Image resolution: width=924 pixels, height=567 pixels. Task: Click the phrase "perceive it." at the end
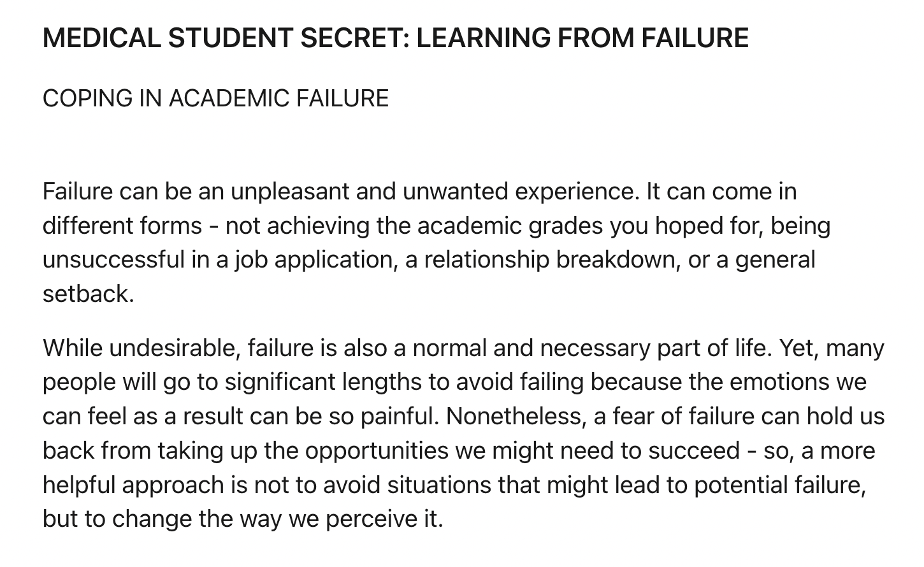click(x=384, y=520)
